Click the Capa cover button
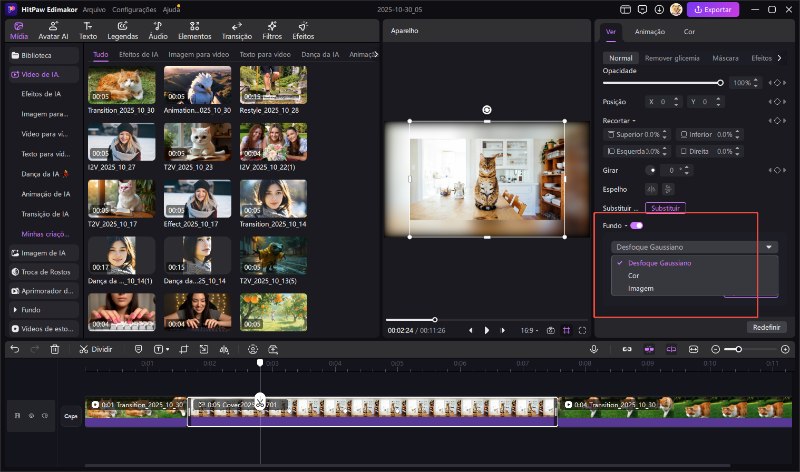Image resolution: width=800 pixels, height=472 pixels. coord(71,416)
